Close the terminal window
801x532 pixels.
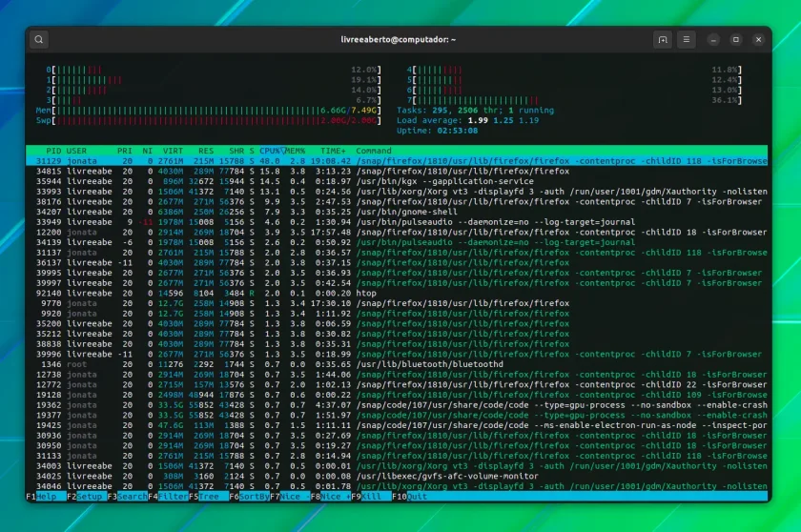tap(758, 39)
